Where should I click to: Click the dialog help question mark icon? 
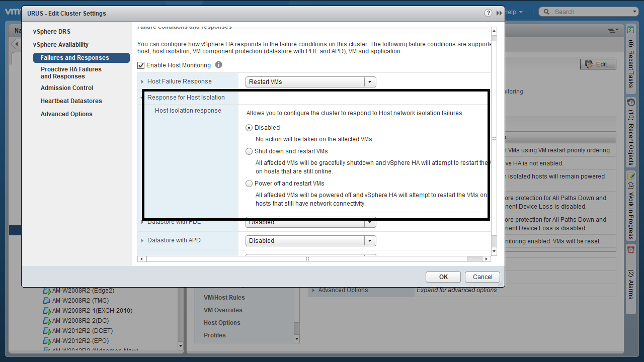click(488, 13)
